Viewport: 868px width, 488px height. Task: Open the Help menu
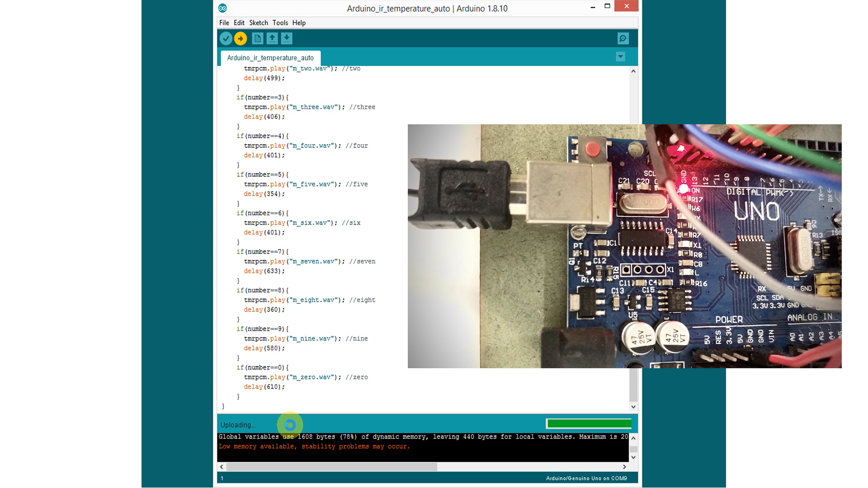pyautogui.click(x=298, y=23)
